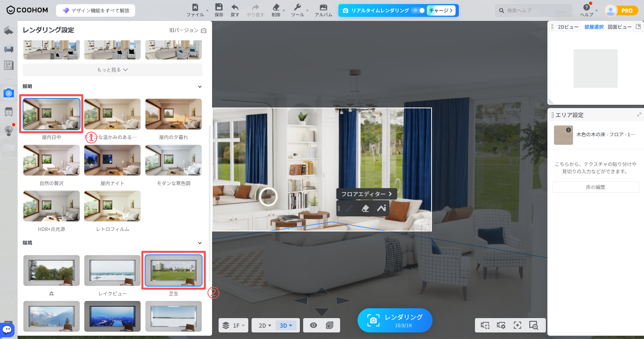Open the ヘルプ dropdown arrow
The width and height of the screenshot is (644, 339).
click(596, 11)
